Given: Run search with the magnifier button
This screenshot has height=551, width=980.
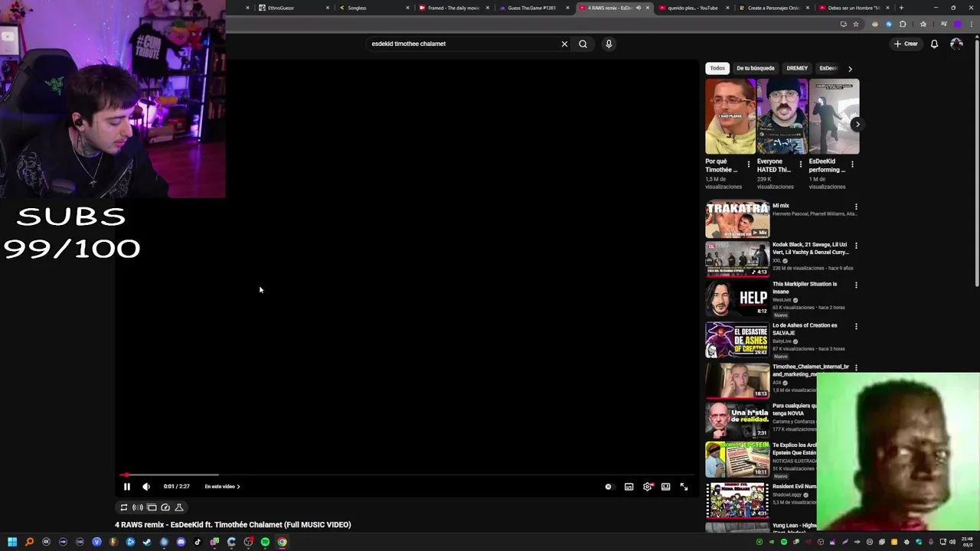Looking at the screenshot, I should tap(583, 44).
